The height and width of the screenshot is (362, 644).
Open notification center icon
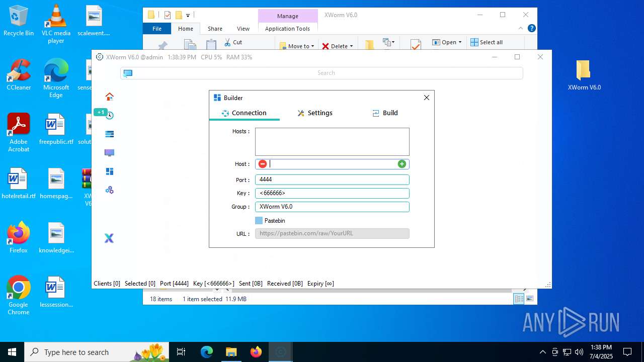point(627,352)
